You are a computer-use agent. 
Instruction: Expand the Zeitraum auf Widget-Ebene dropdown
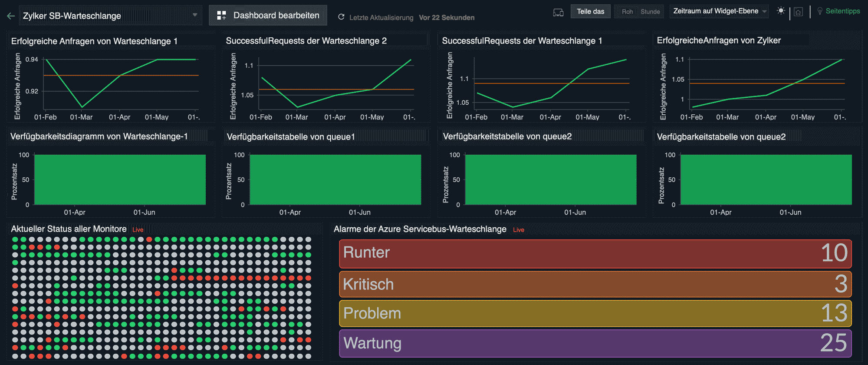coord(764,11)
